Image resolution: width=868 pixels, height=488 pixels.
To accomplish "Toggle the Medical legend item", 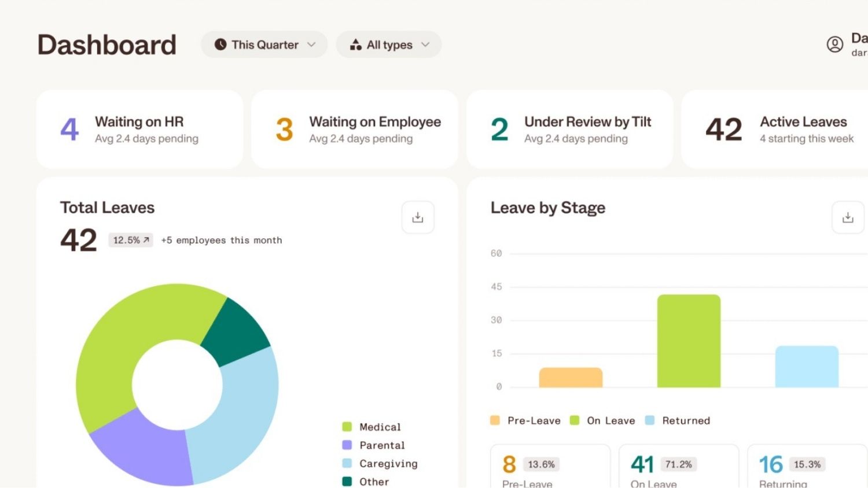I will pos(379,427).
